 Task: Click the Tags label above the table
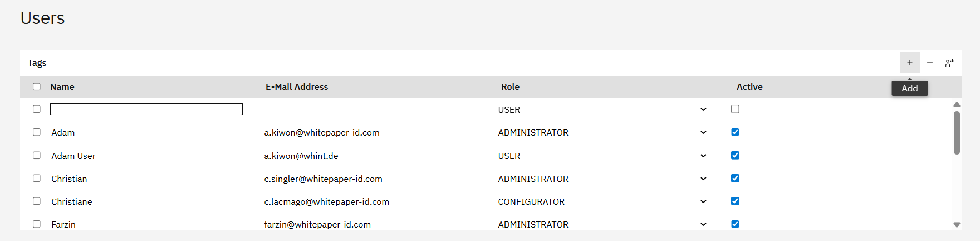point(37,62)
